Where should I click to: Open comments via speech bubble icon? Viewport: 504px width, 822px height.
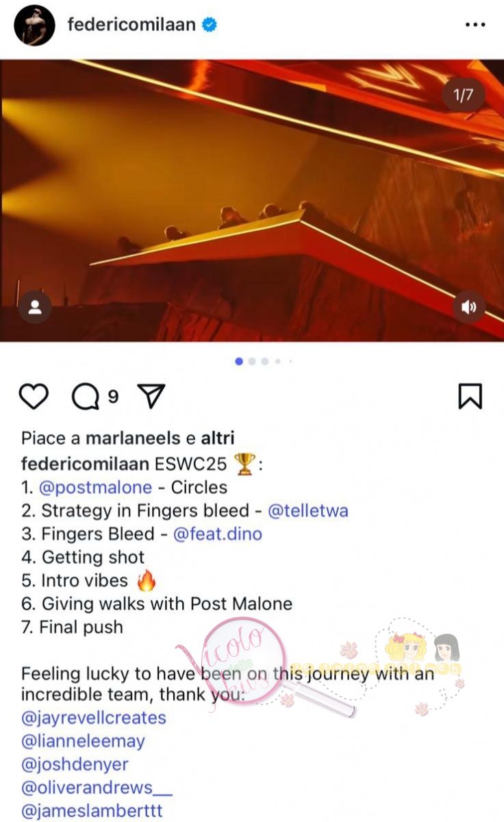(x=87, y=397)
